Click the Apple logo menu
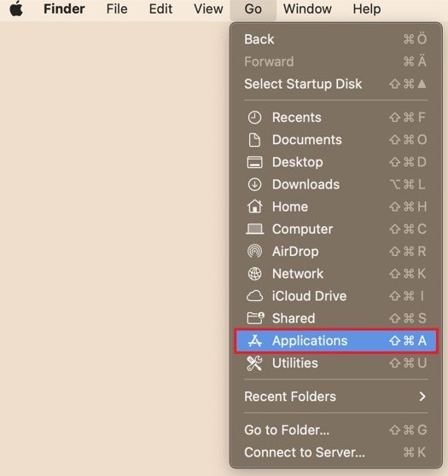This screenshot has width=448, height=476. (x=16, y=9)
